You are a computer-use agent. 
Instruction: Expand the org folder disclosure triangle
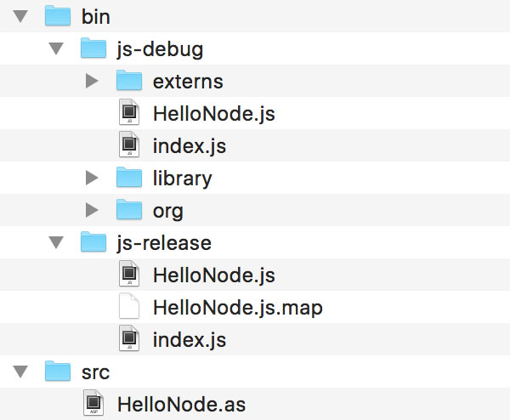pos(93,211)
